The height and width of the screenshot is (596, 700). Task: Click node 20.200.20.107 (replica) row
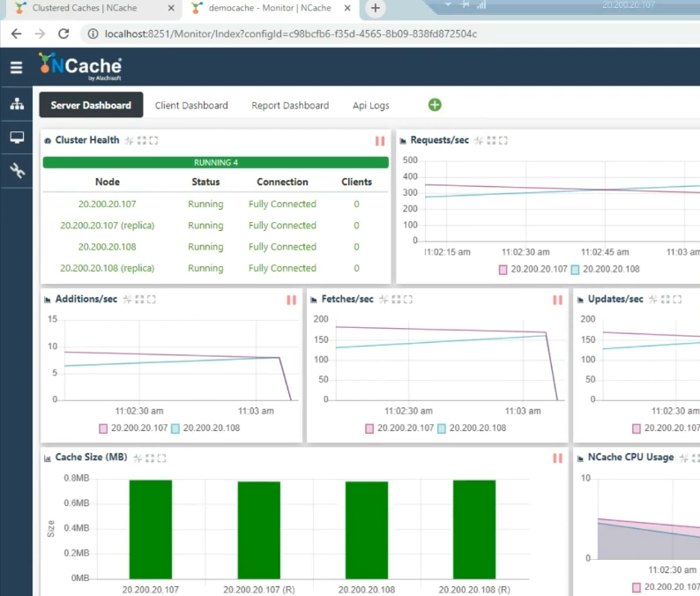216,226
